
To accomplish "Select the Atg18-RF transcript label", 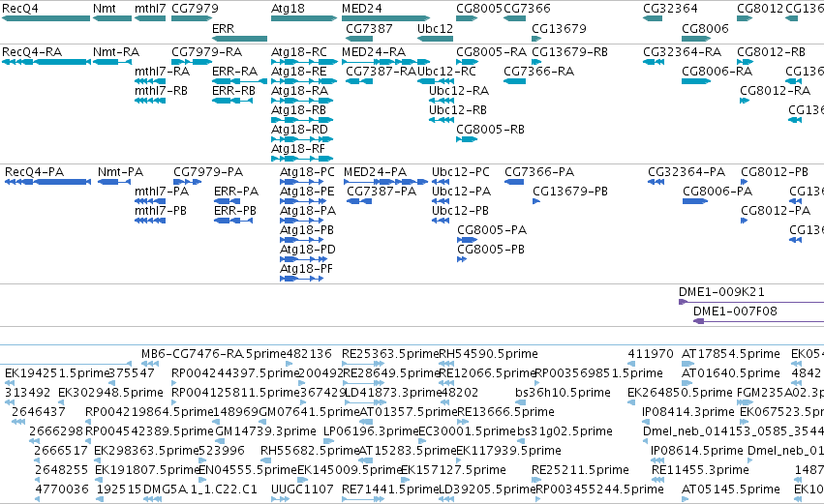I will [298, 150].
